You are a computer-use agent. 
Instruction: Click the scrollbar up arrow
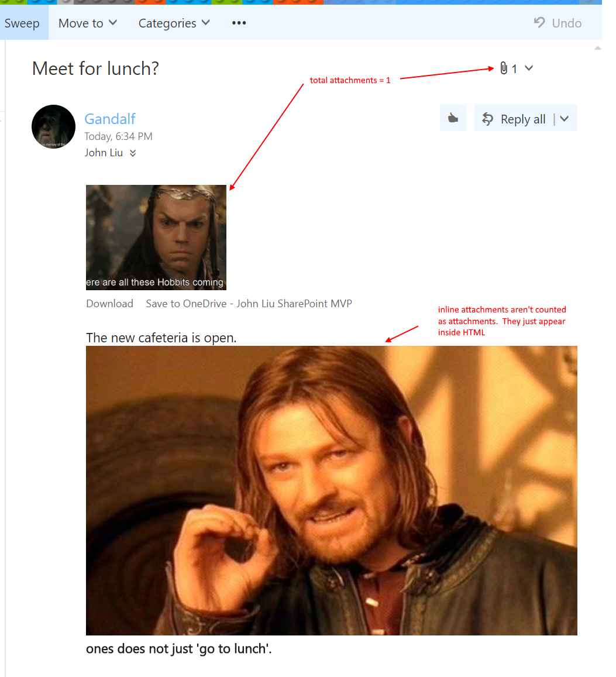pos(598,48)
